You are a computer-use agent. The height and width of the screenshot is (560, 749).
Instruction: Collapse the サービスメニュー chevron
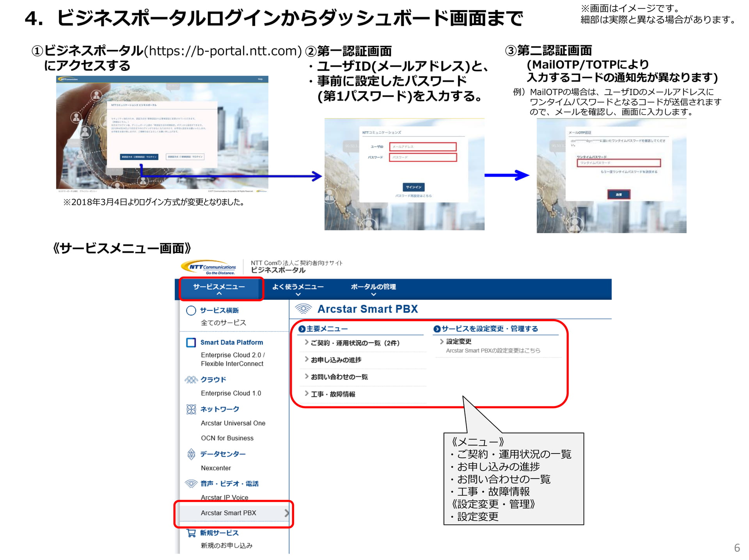219,294
